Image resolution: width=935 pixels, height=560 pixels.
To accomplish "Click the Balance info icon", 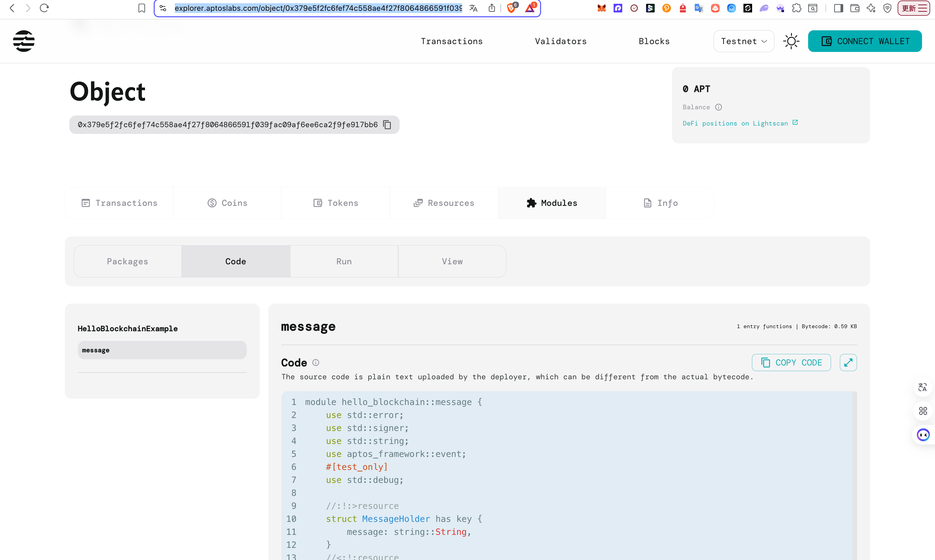I will coord(718,107).
